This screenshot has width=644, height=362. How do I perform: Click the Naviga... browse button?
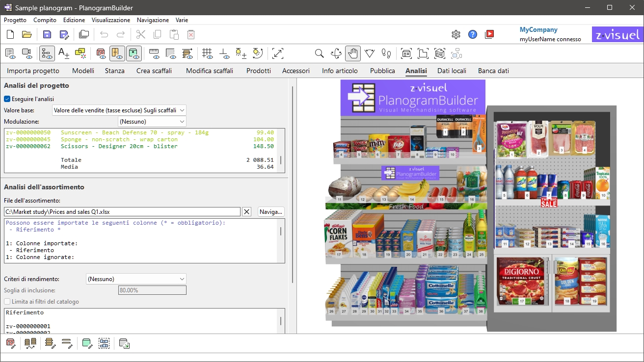click(271, 212)
